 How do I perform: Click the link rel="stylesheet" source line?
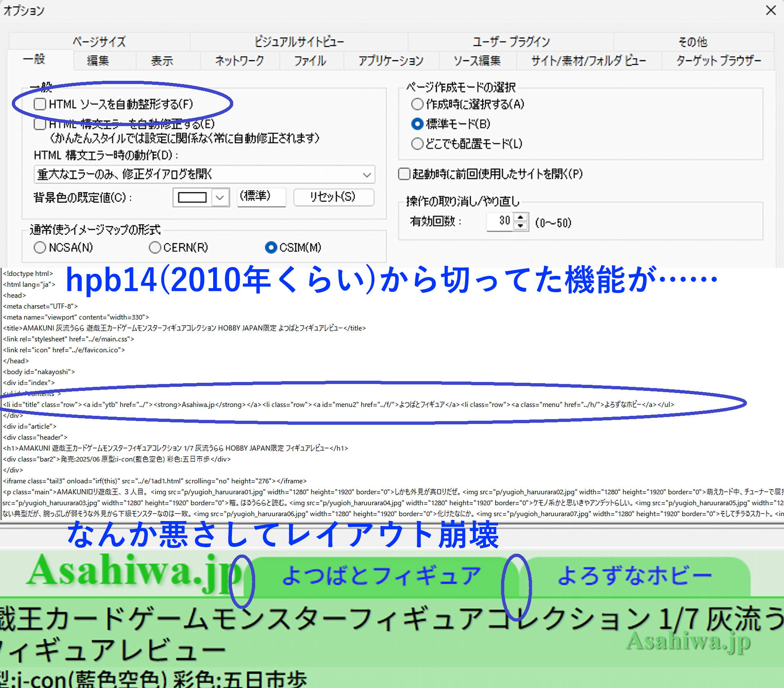pos(69,339)
